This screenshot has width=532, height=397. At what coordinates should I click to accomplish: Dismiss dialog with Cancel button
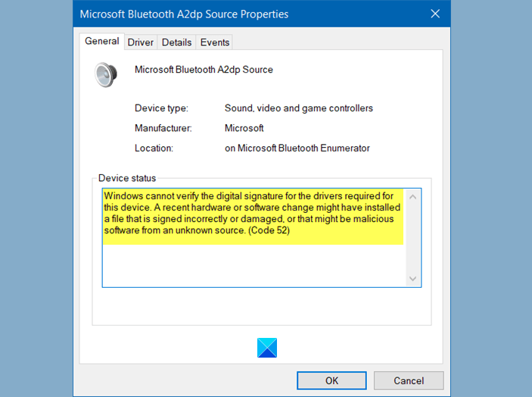409,380
